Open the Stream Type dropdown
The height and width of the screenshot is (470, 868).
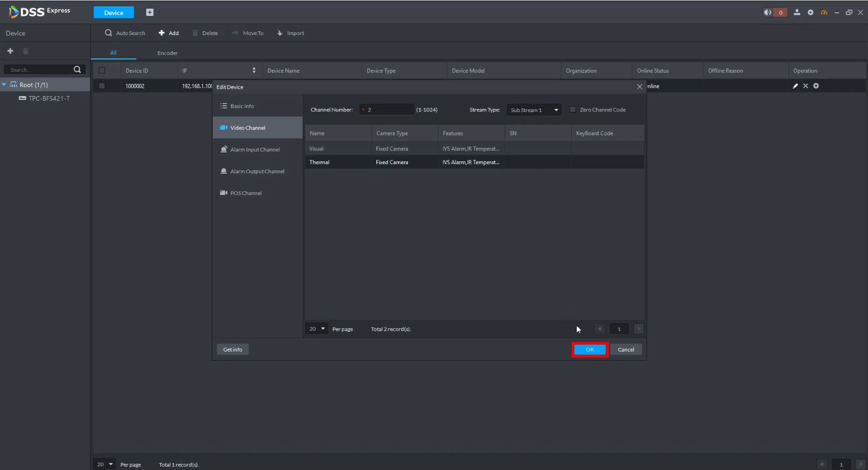pos(534,110)
